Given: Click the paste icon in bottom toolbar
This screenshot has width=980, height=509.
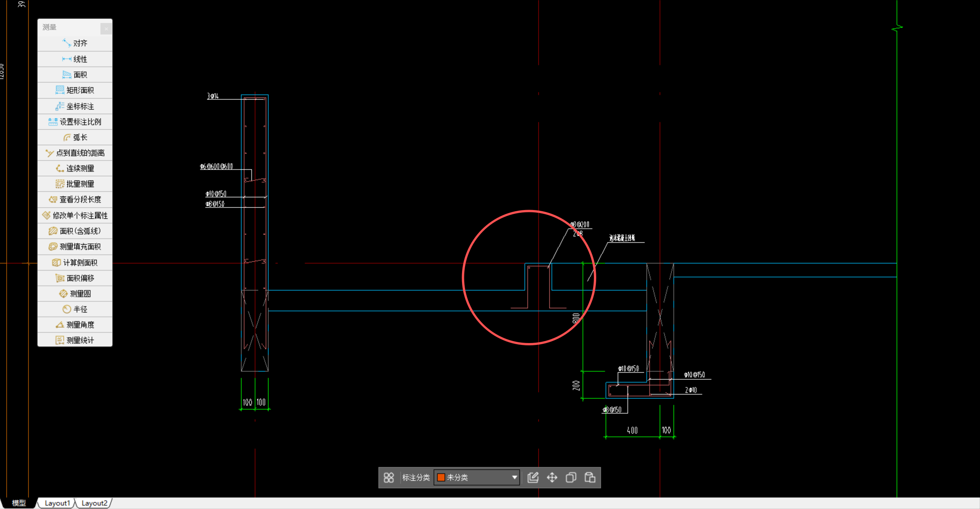Looking at the screenshot, I should pyautogui.click(x=590, y=477).
